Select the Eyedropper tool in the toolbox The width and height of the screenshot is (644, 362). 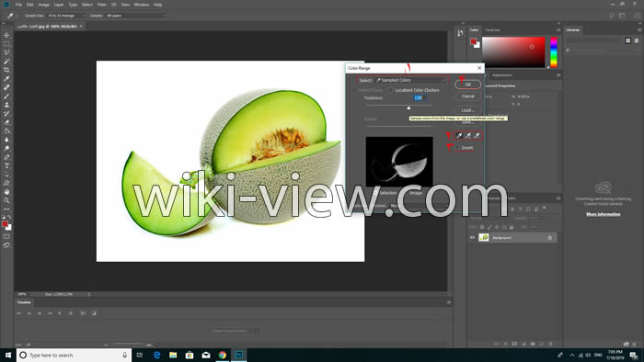(6, 78)
